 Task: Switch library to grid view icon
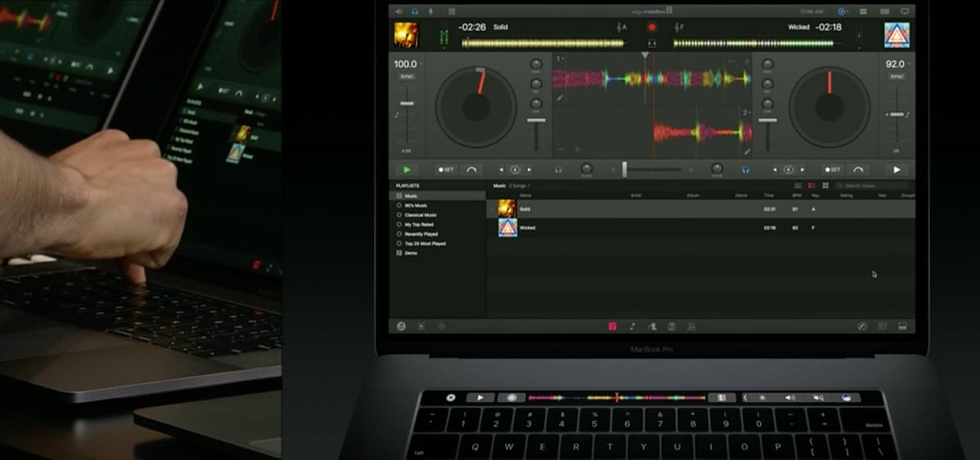coord(825,186)
